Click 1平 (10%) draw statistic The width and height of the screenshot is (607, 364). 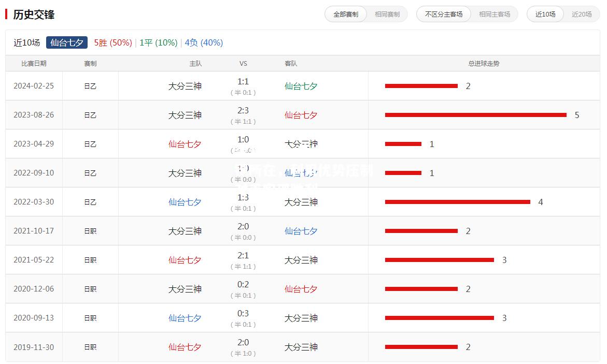click(x=158, y=42)
